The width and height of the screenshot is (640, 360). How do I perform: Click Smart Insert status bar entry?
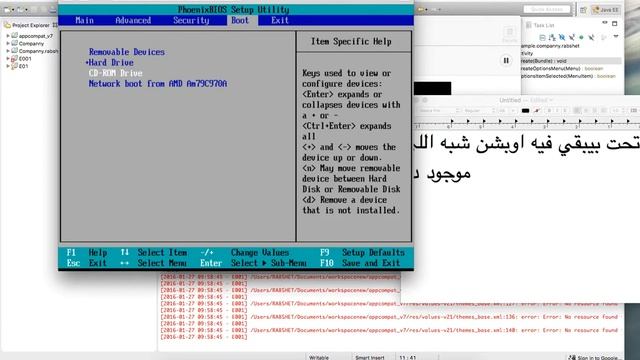370,358
